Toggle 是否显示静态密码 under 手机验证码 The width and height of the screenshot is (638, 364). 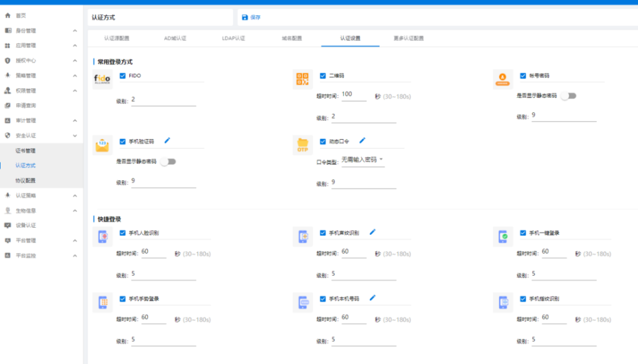(x=169, y=160)
